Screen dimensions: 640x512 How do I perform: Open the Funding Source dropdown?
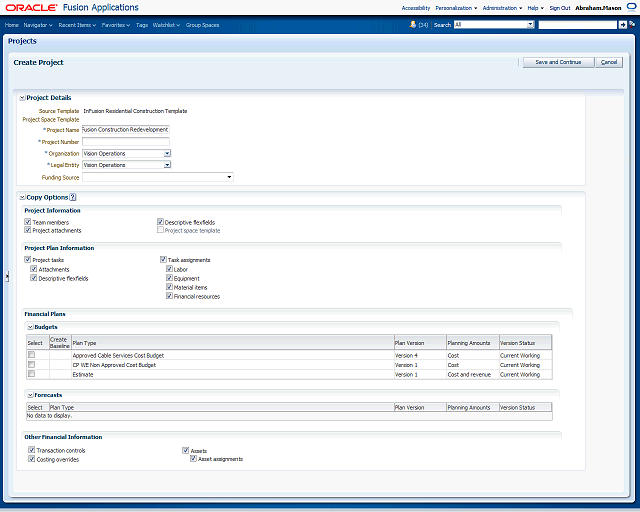[x=229, y=177]
